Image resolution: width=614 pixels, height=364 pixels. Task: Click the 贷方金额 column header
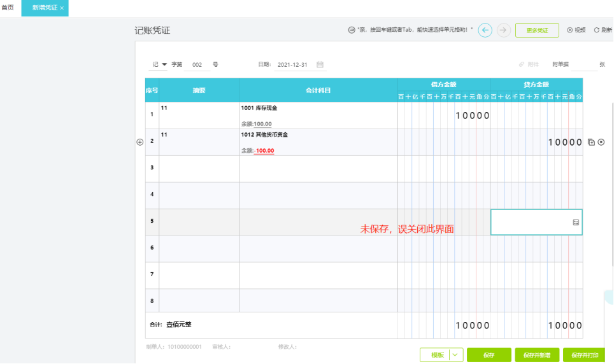[x=536, y=85]
